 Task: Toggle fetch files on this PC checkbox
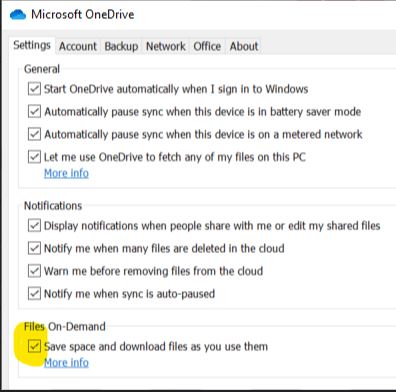pos(34,157)
